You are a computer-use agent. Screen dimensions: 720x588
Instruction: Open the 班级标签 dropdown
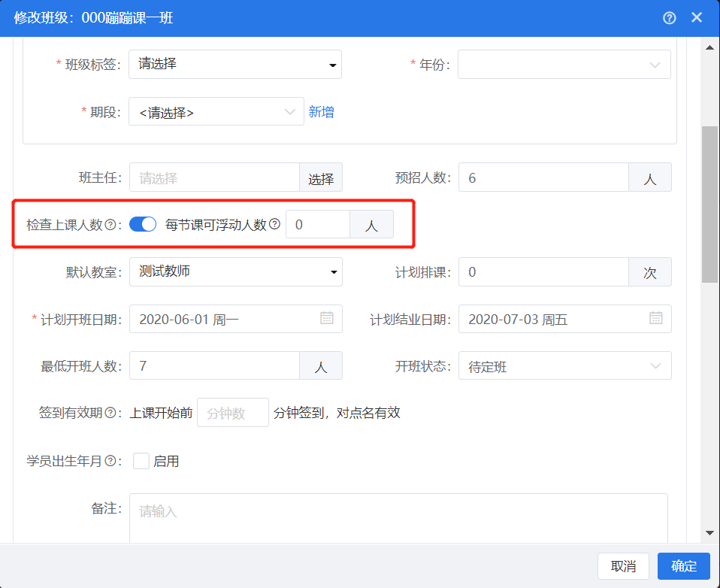(x=235, y=65)
